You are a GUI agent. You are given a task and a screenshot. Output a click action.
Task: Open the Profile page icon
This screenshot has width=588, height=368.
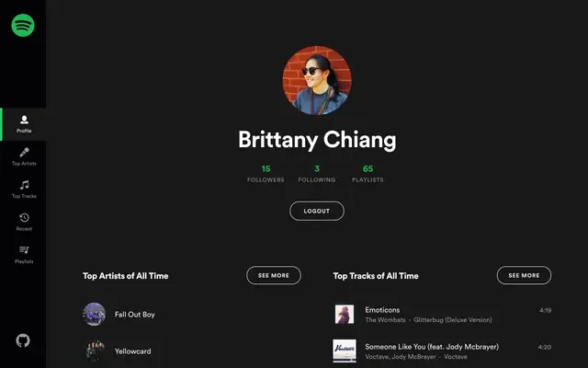[24, 120]
